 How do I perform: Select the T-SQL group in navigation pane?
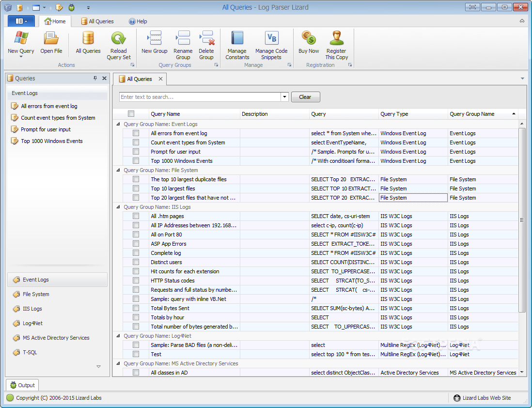[x=57, y=352]
